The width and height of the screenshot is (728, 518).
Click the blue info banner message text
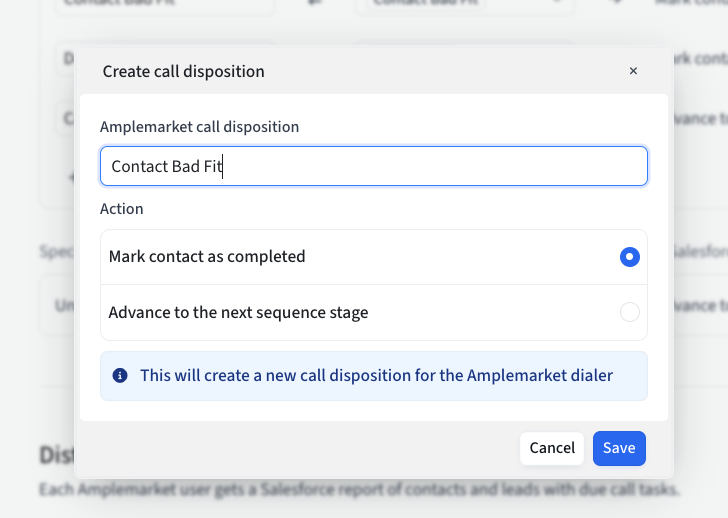(x=376, y=376)
